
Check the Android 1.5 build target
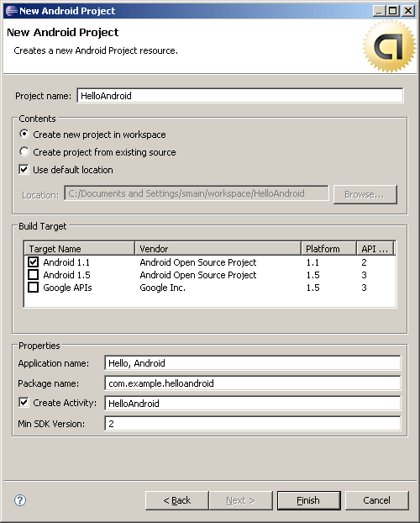[33, 275]
